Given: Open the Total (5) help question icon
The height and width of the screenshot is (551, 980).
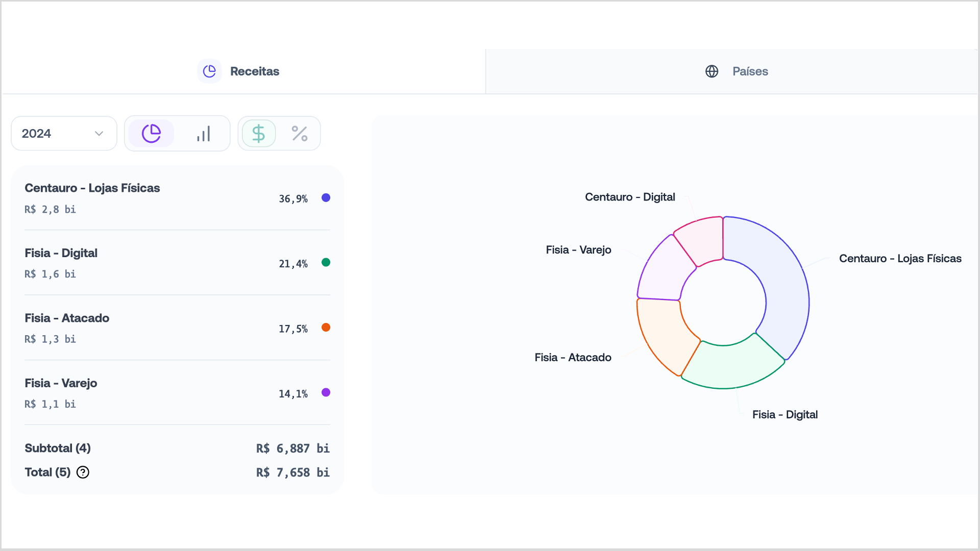Looking at the screenshot, I should point(83,472).
